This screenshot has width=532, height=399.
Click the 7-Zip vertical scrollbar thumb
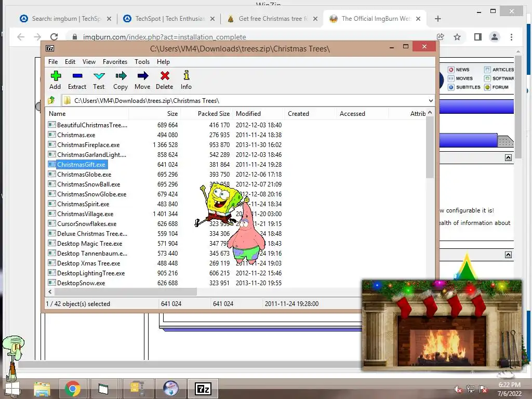pos(430,147)
